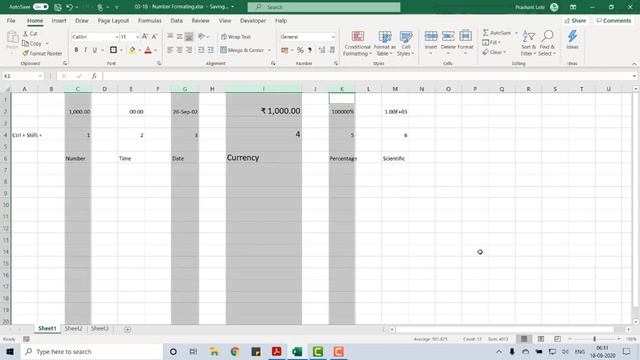Click the Undo arrow icon
Screen dimensions: 640x360
pos(69,7)
